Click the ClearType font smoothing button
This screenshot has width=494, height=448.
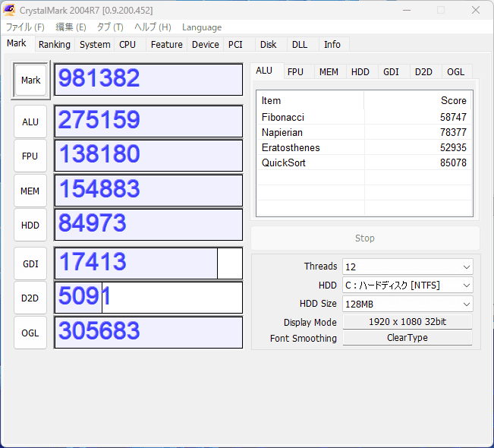pos(407,338)
